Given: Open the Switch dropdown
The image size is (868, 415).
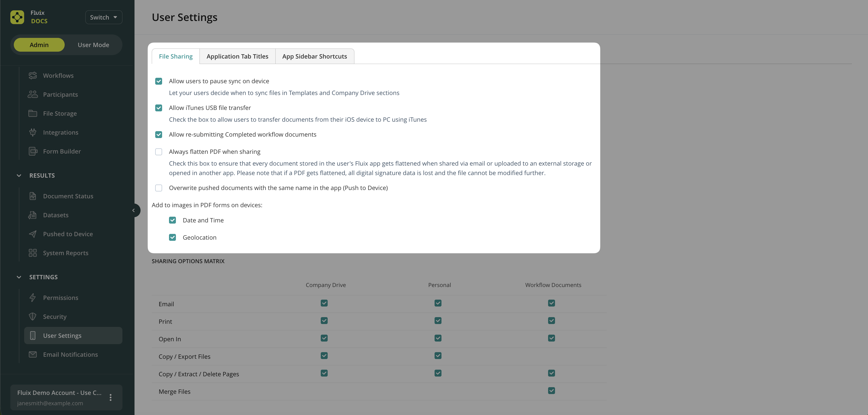Looking at the screenshot, I should pos(103,17).
